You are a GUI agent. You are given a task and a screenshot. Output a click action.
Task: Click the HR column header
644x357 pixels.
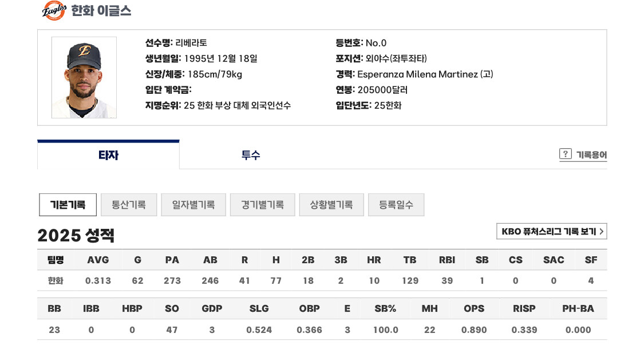(374, 260)
